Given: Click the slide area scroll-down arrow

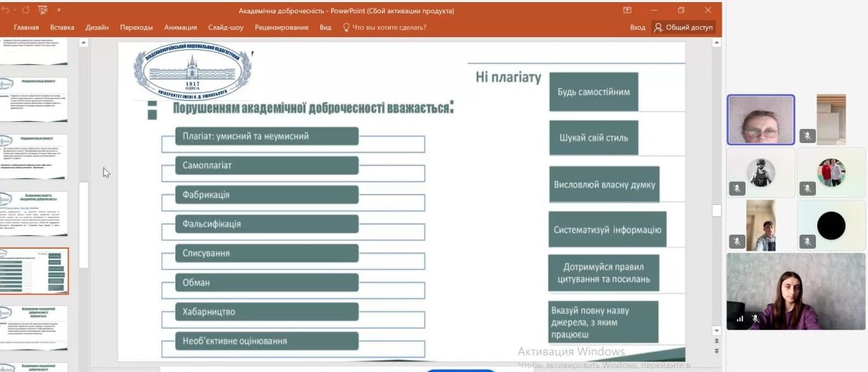Looking at the screenshot, I should 717,330.
